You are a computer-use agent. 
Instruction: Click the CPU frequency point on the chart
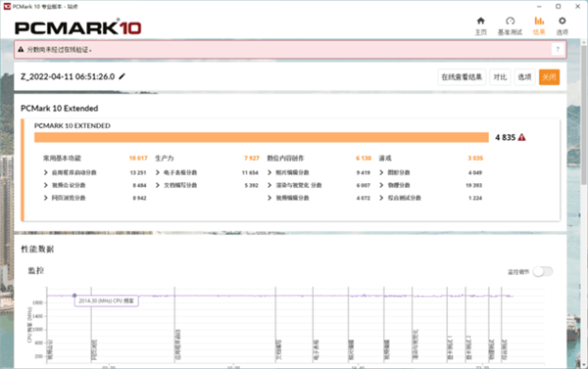(x=74, y=296)
